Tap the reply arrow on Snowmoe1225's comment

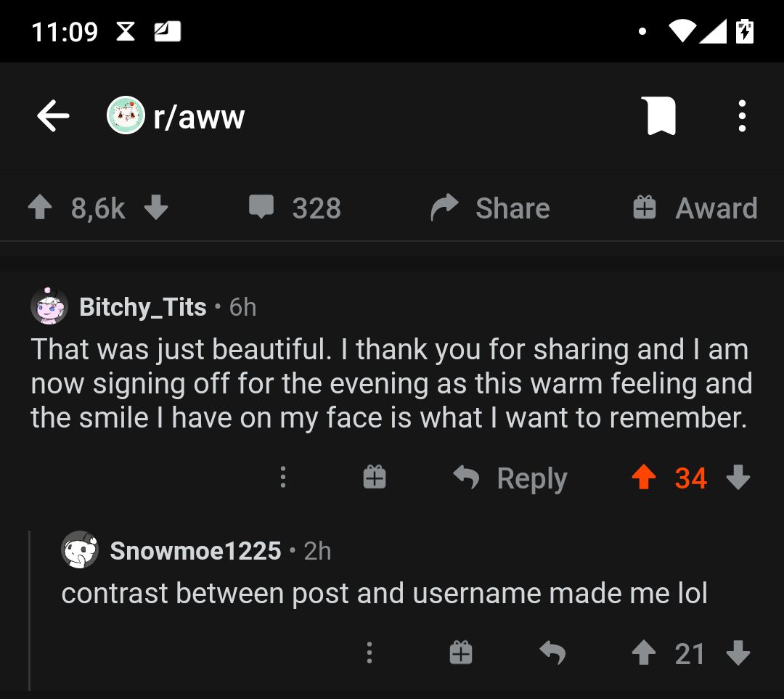[x=552, y=653]
